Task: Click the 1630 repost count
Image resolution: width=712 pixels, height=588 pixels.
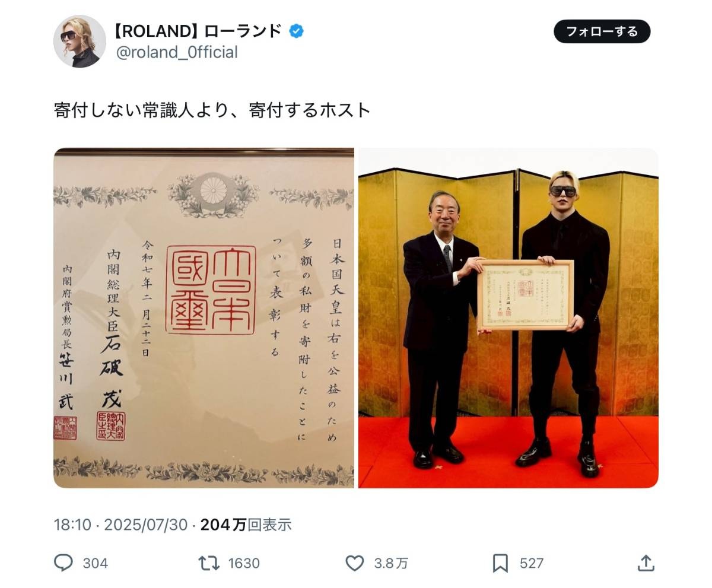Action: [244, 563]
